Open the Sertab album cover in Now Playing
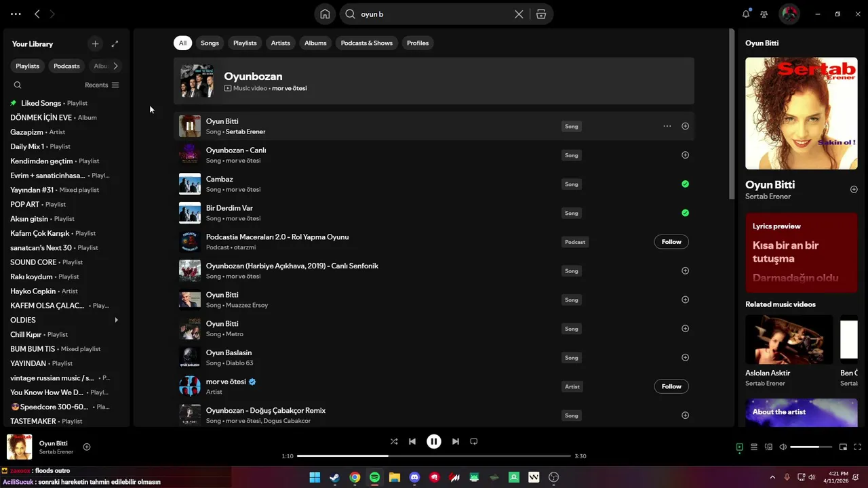 coord(802,113)
